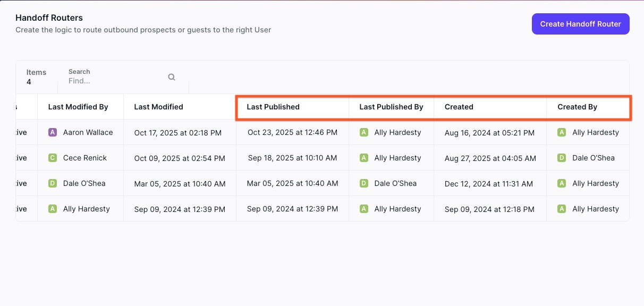Click the Oct 09, 2025 at 02:54 PM cell
The height and width of the screenshot is (306, 644).
pos(180,158)
